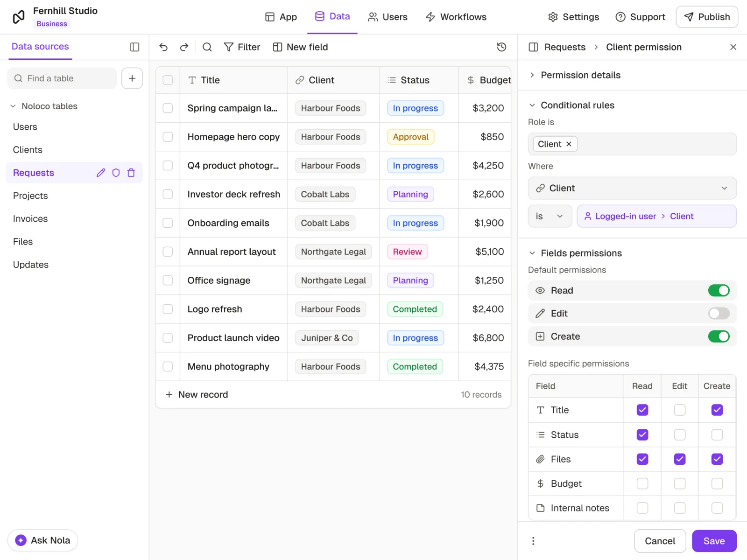Cancel the permission edits
747x560 pixels.
click(660, 541)
